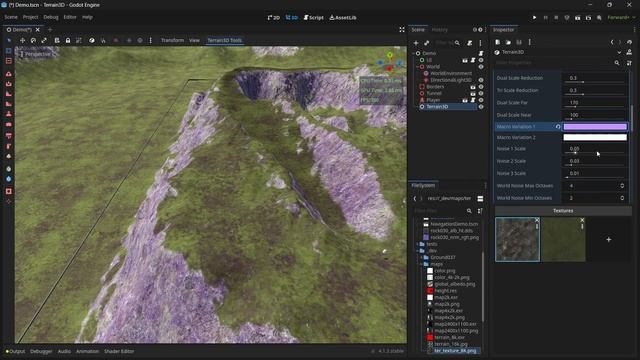Switch to the Script workspace
Viewport: 640px width, 360px height.
click(313, 18)
